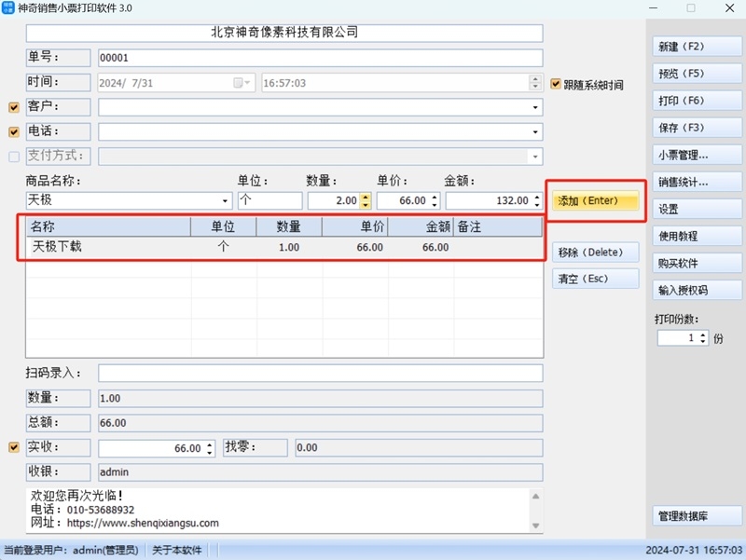This screenshot has height=560, width=746.
Task: Adjust the 打印份数 spinner
Action: (703, 338)
